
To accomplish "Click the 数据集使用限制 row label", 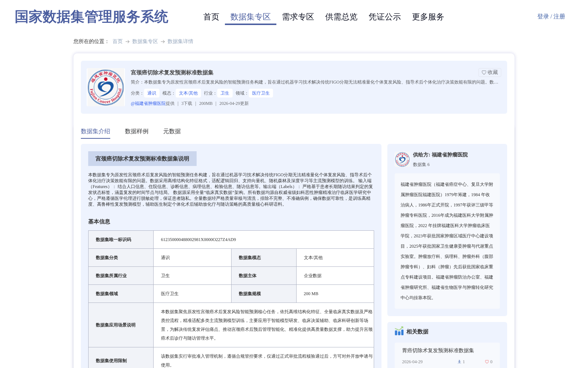I will pos(111,361).
